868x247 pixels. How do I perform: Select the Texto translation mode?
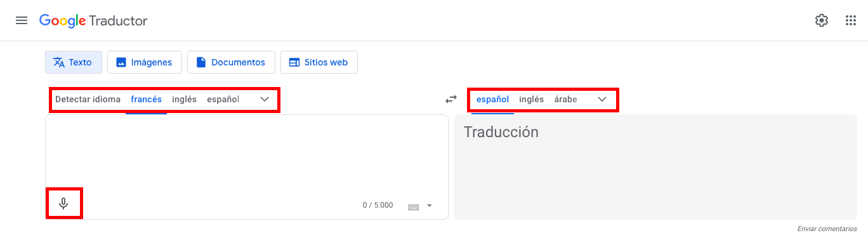click(73, 62)
